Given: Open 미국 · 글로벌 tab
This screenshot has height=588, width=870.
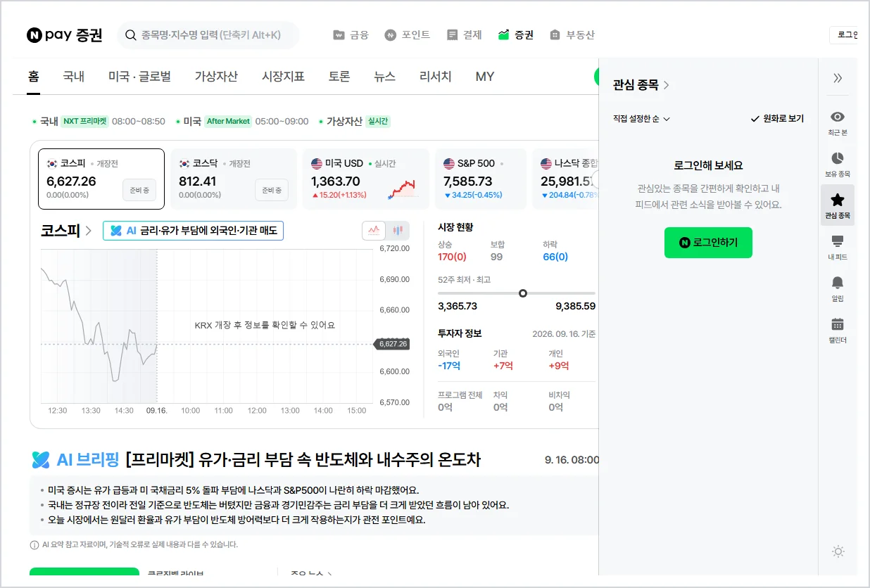Looking at the screenshot, I should pos(139,77).
